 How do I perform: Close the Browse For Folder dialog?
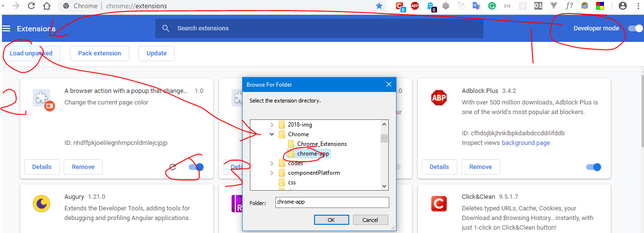click(389, 85)
